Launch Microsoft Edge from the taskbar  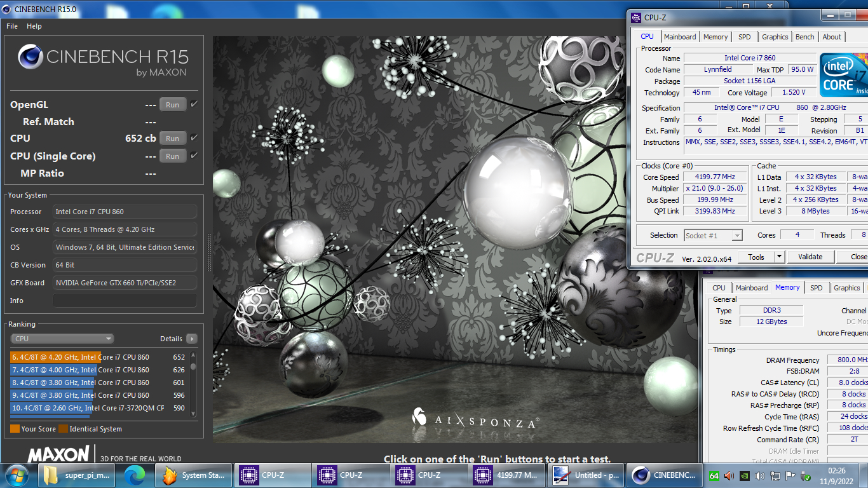[135, 475]
